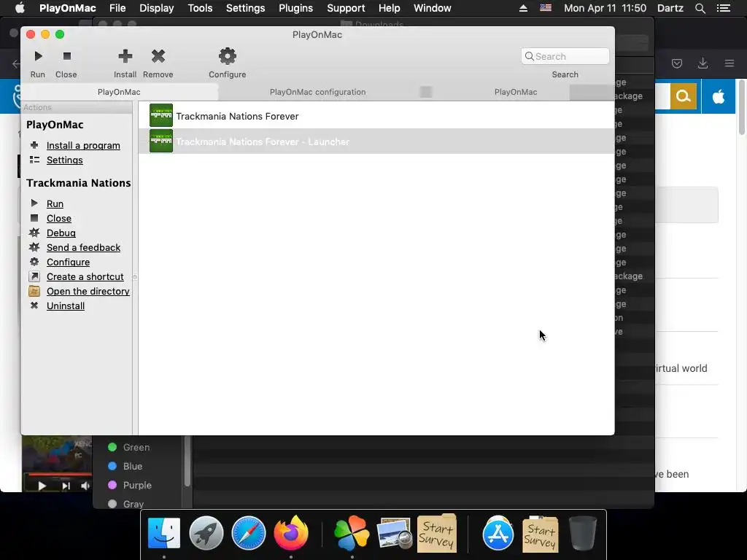Viewport: 747px width, 560px height.
Task: Open Safari from the Dock
Action: tap(248, 533)
